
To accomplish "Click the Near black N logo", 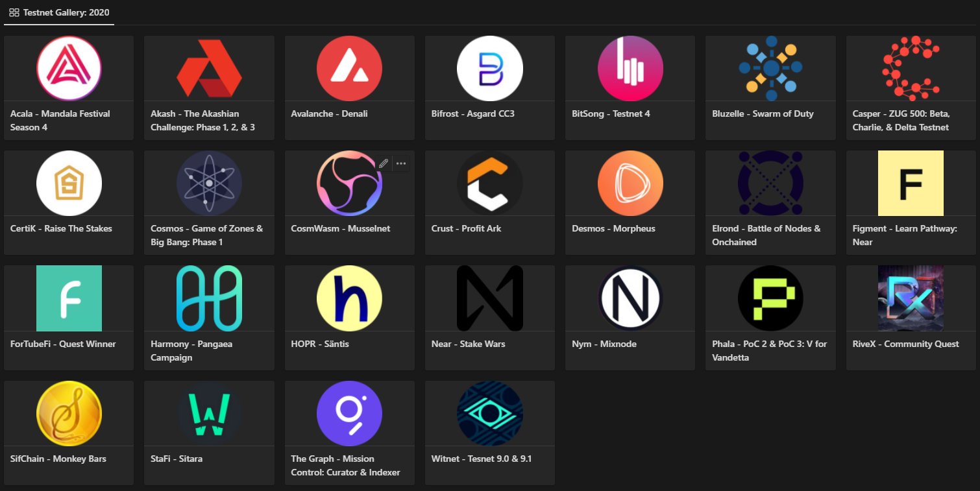I will click(x=489, y=298).
